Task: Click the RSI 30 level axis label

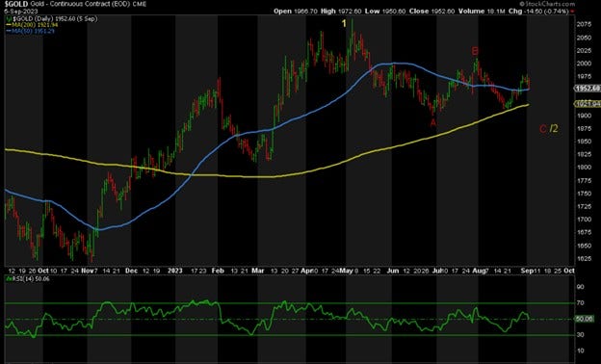Action: point(581,335)
